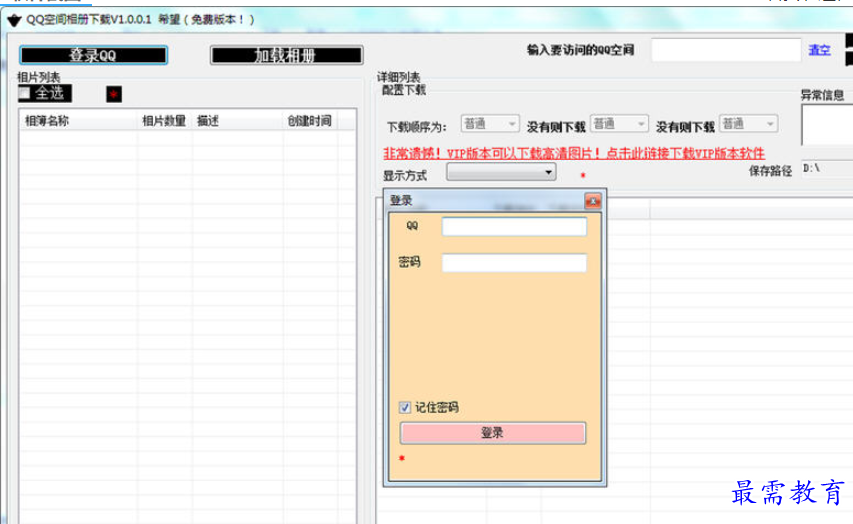
Task: Click the 保存路径 field showing D:\
Action: (x=827, y=169)
